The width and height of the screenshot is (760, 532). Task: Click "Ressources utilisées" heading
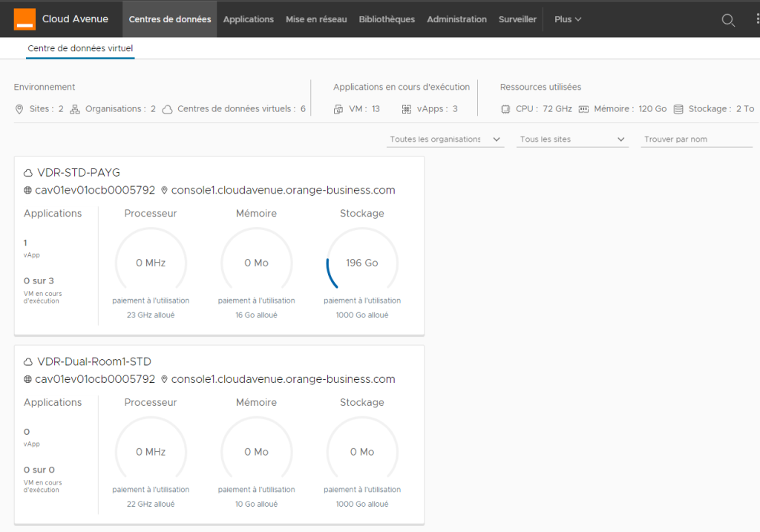click(540, 88)
